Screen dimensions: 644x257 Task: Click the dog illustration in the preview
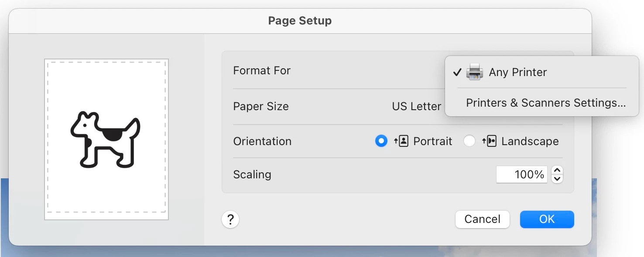click(x=105, y=139)
